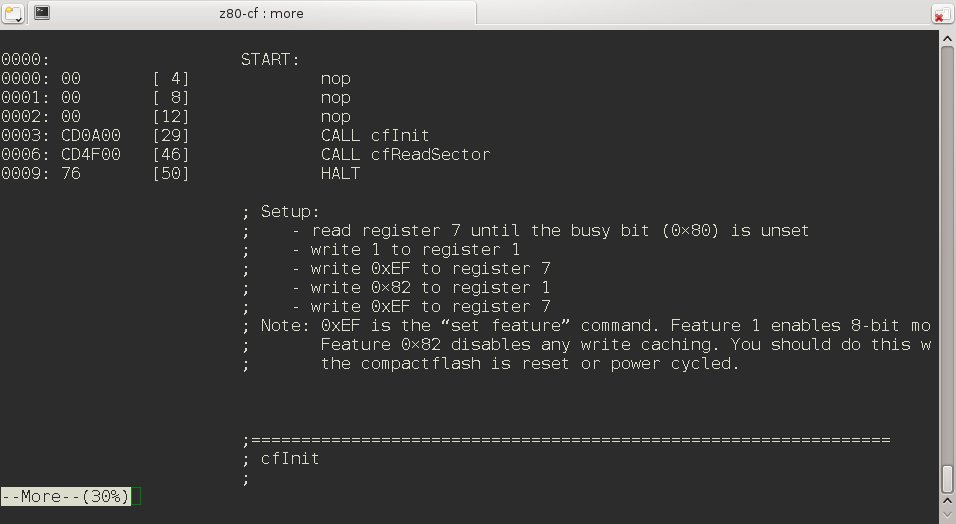Click the '; Setup:' comment line
This screenshot has height=524, width=956.
coord(280,212)
